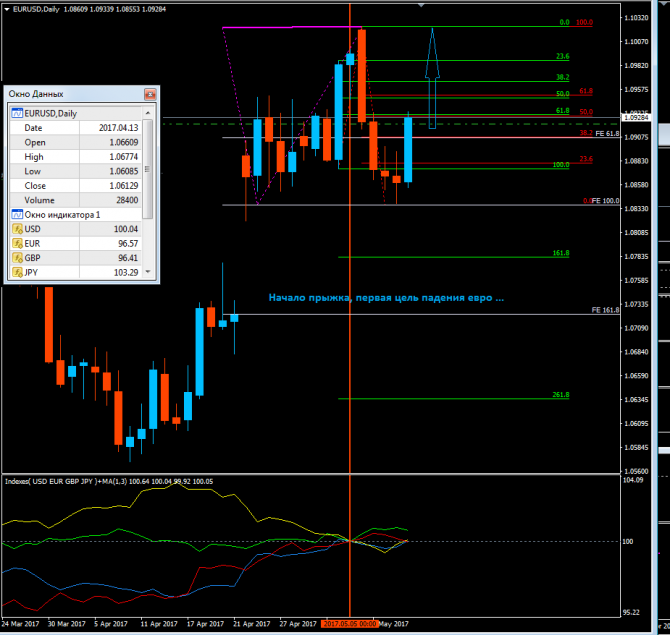Image resolution: width=670 pixels, height=635 pixels.
Task: Click the 21 Apr 2017 date axis label
Action: click(x=251, y=624)
